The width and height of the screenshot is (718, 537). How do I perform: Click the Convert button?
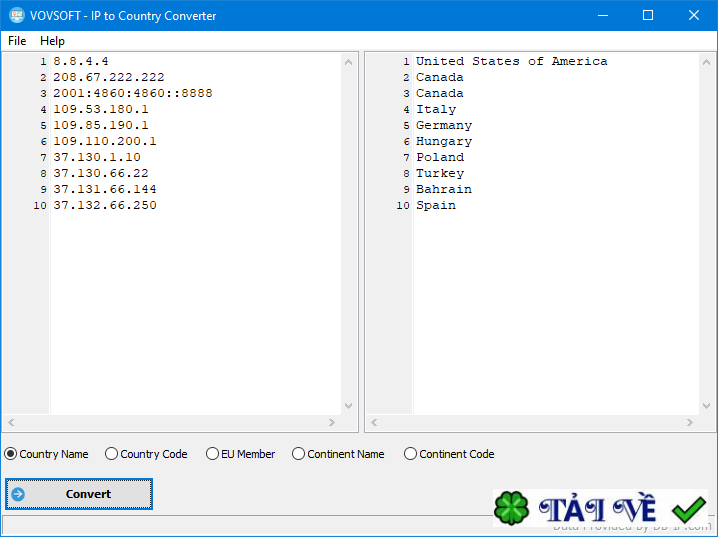click(x=79, y=494)
